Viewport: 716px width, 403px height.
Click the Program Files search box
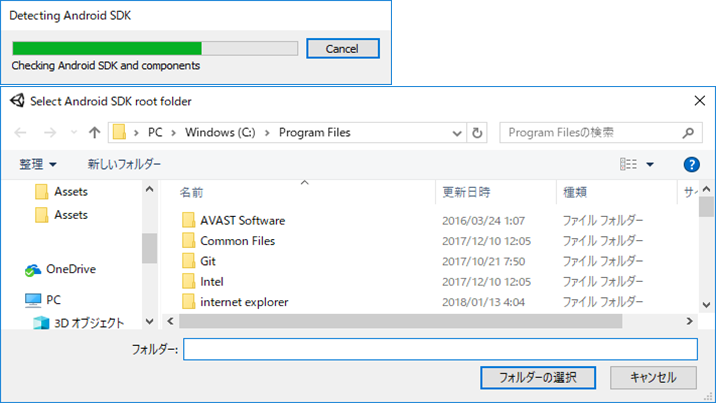(x=600, y=133)
